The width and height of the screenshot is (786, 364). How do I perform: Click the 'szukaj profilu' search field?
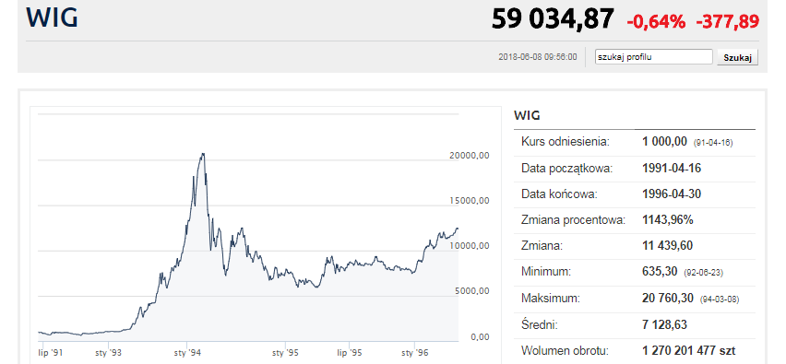pyautogui.click(x=653, y=57)
